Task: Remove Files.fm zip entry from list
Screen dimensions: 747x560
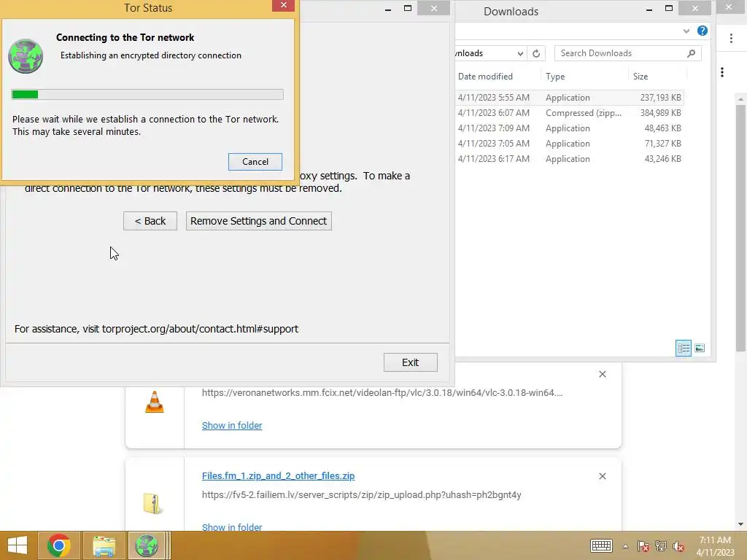Action: pyautogui.click(x=602, y=476)
